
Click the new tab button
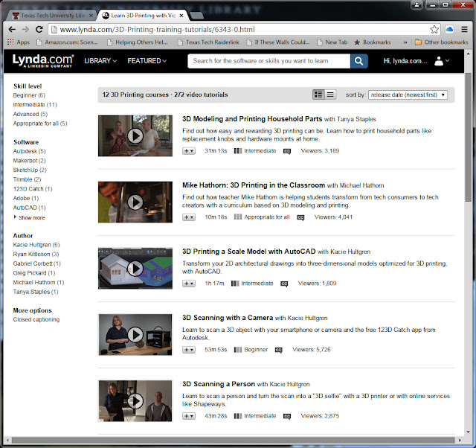196,15
